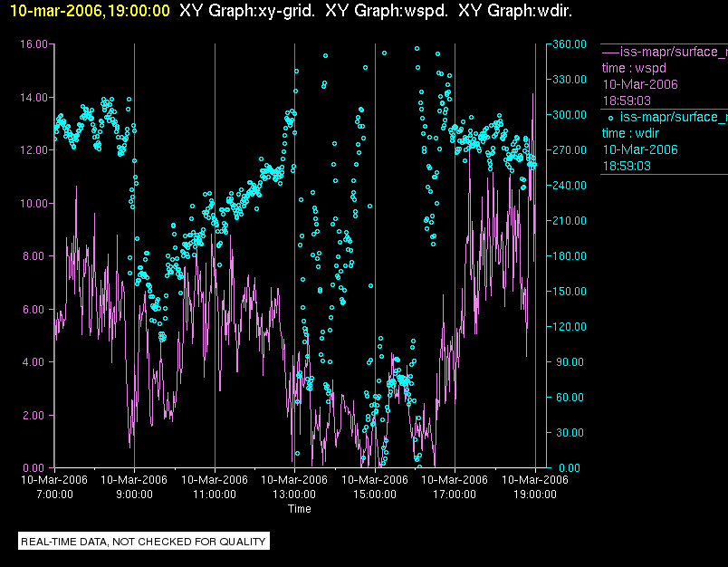
Task: Click the 'time : wdir' legend entry
Action: 633,133
